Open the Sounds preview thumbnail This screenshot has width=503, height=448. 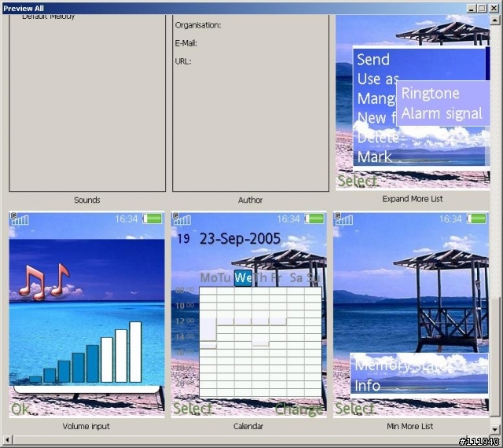click(x=87, y=103)
